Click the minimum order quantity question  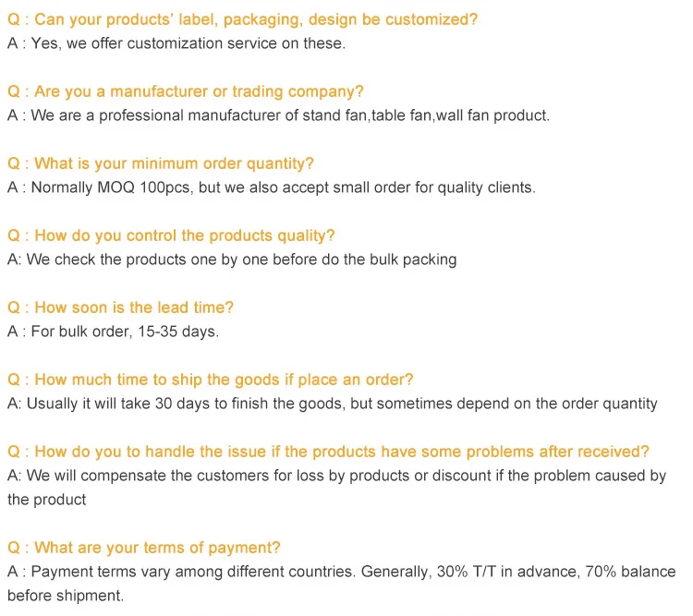tap(160, 163)
